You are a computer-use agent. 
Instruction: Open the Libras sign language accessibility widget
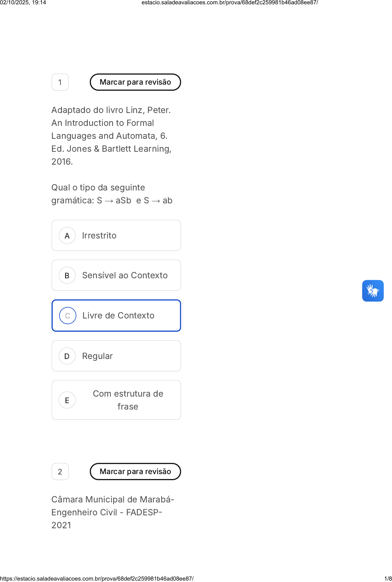coord(373,291)
